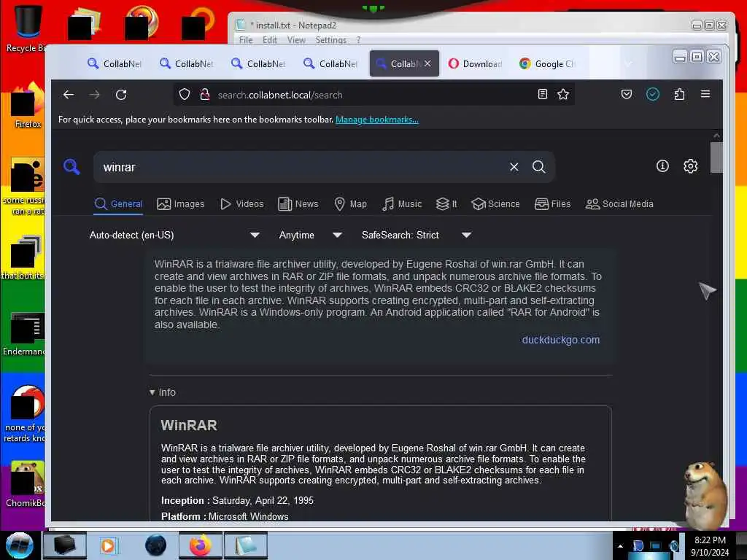Select the General search category

(x=118, y=204)
